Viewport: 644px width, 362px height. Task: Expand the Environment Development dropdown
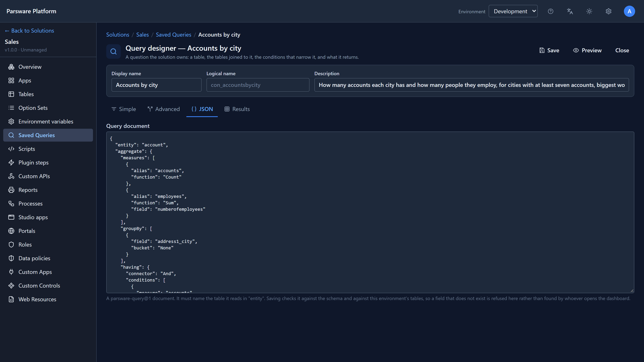(x=513, y=11)
